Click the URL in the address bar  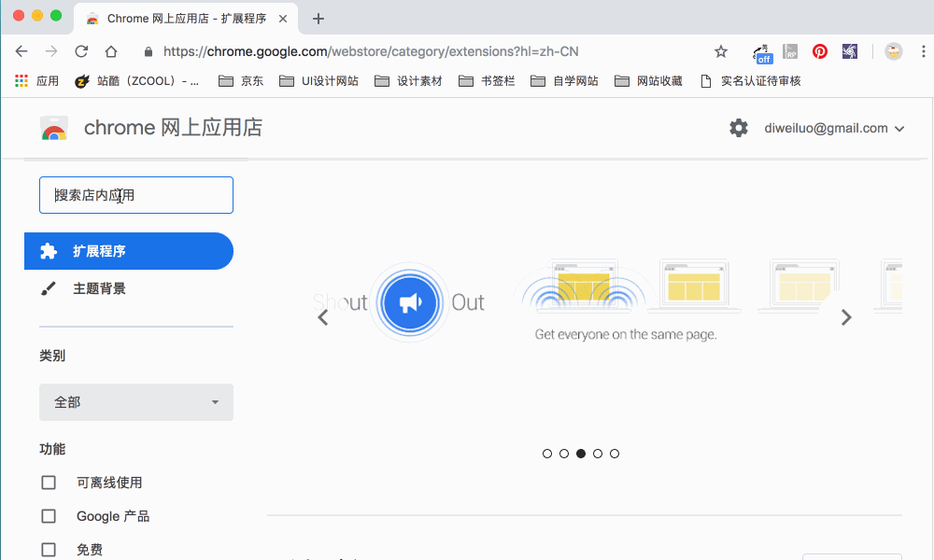click(x=371, y=51)
